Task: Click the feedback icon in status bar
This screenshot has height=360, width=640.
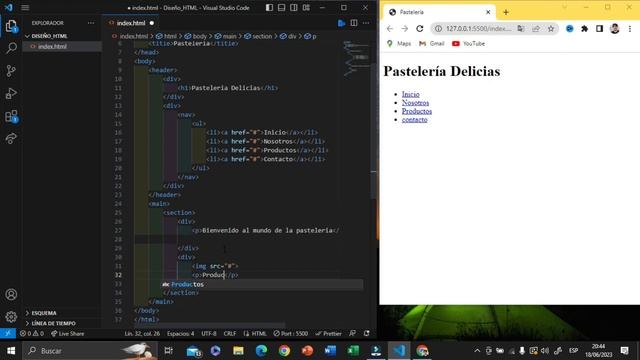Action: tap(353, 333)
